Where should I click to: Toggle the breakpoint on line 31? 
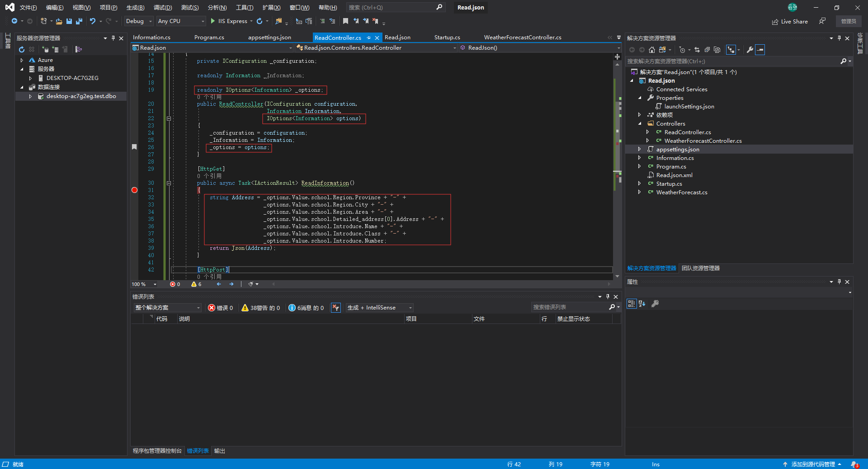point(134,190)
